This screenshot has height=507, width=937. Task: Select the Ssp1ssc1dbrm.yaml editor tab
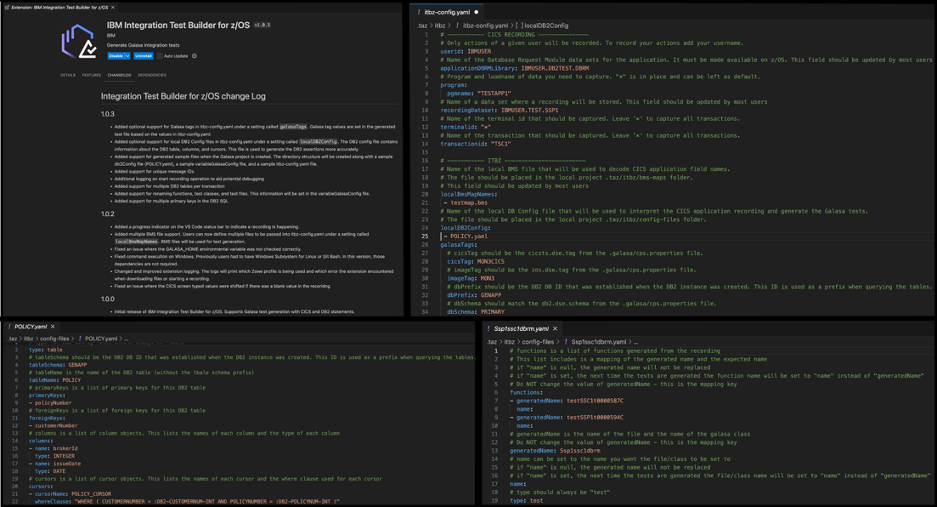tap(521, 328)
